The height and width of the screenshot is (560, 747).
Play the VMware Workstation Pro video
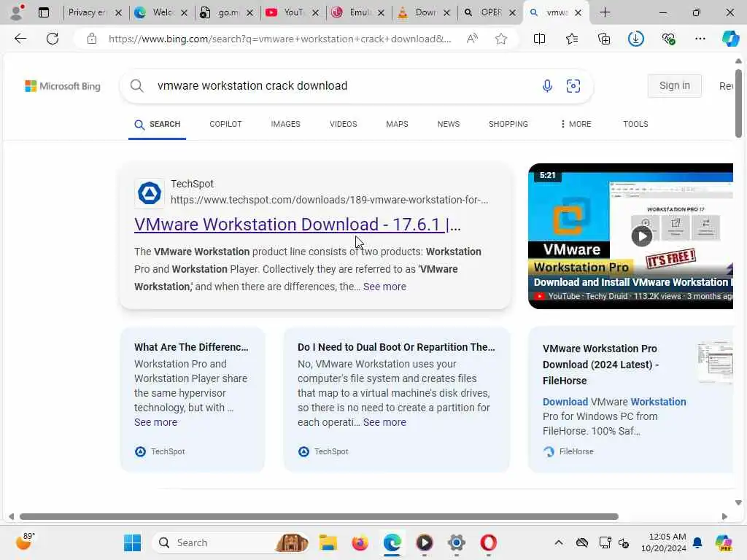(x=642, y=236)
